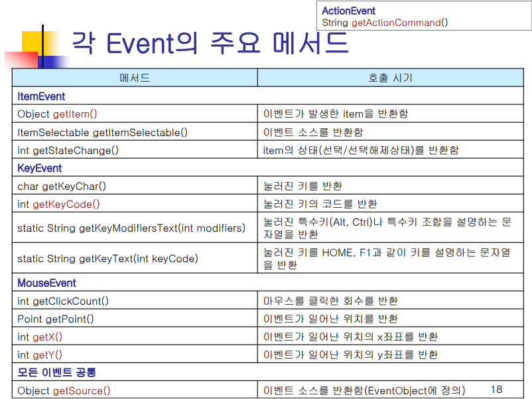Click the '모든 이벤트 공통' section heading
This screenshot has height=399, width=532.
point(56,372)
